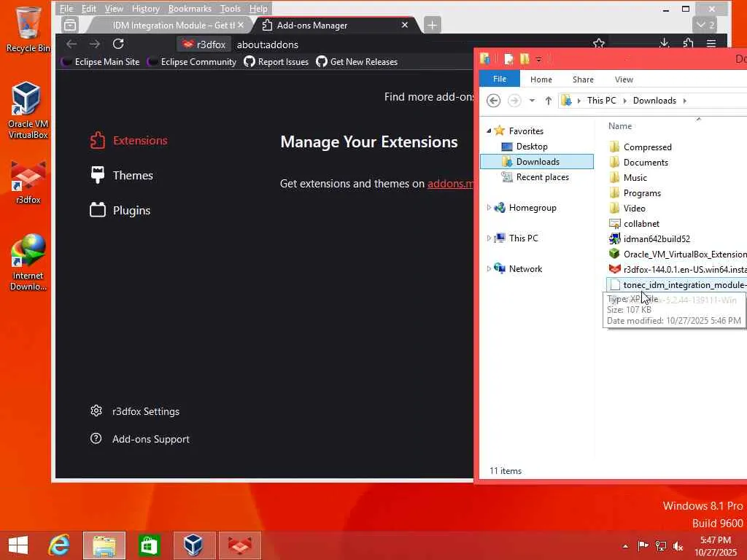Viewport: 747px width, 560px height.
Task: Open the View tab in the Explorer ribbon
Action: click(624, 79)
